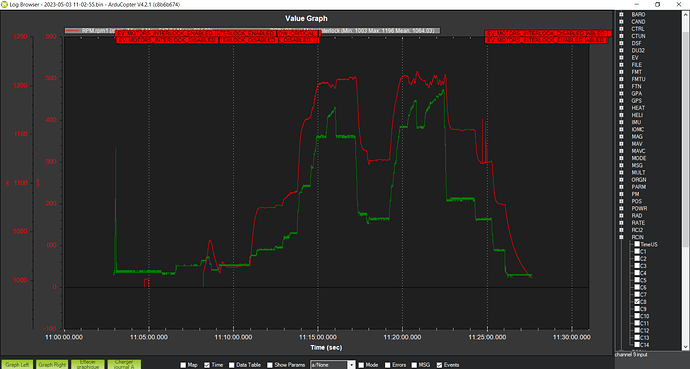Viewport: 690px width, 369px height.
Task: Click the Effacer graphique button
Action: 88,365
